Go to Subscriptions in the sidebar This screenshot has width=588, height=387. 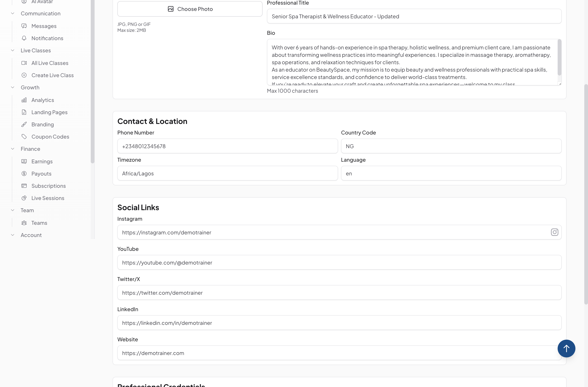click(49, 186)
